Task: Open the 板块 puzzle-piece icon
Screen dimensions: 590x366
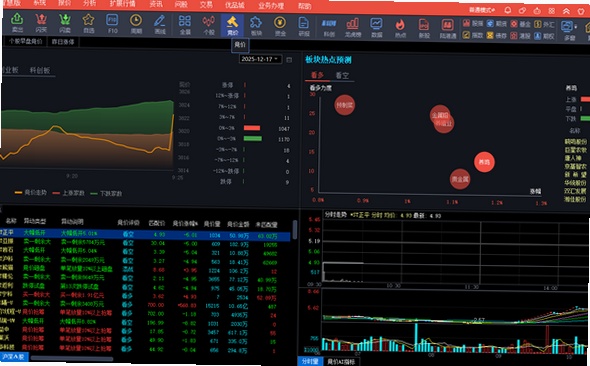Action: click(256, 25)
